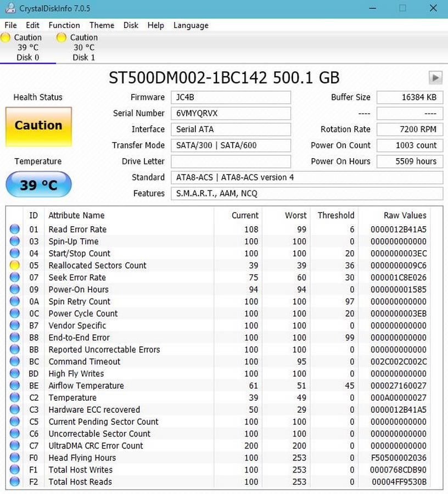
Task: Click the ST500DM002-1BC142 500.1 GB model title
Action: click(x=224, y=78)
